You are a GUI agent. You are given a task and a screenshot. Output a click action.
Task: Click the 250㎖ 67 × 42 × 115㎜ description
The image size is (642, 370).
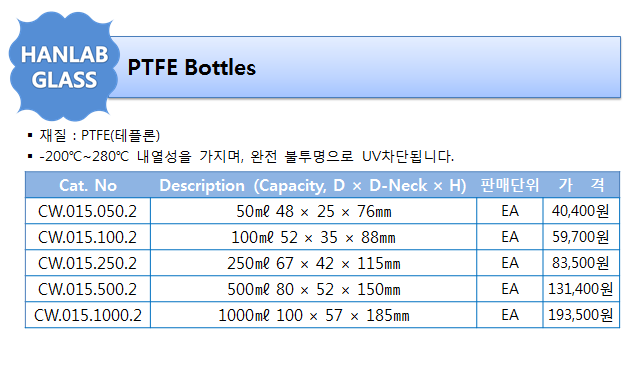coord(314,263)
